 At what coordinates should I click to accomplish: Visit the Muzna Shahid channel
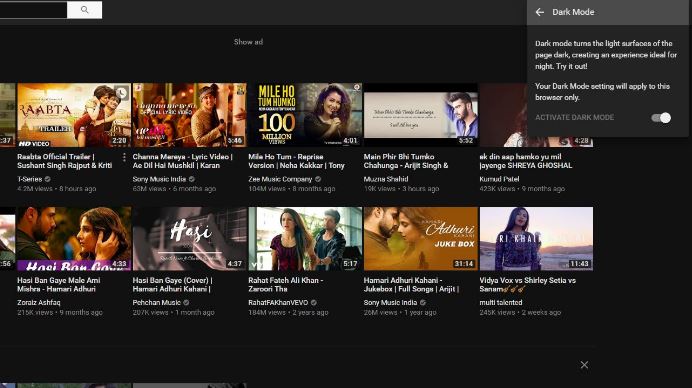386,179
